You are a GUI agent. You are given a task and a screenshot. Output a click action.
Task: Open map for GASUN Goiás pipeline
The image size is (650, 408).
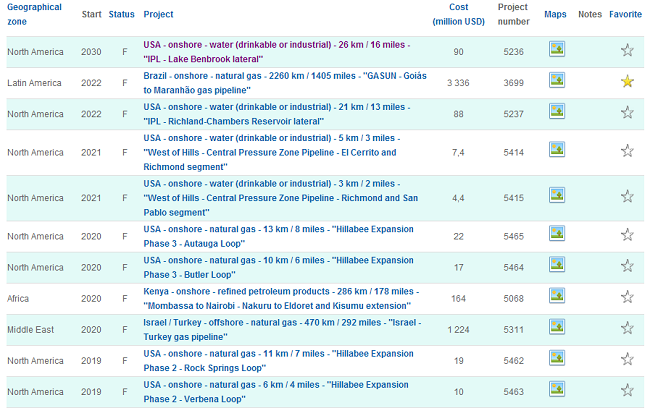(557, 80)
